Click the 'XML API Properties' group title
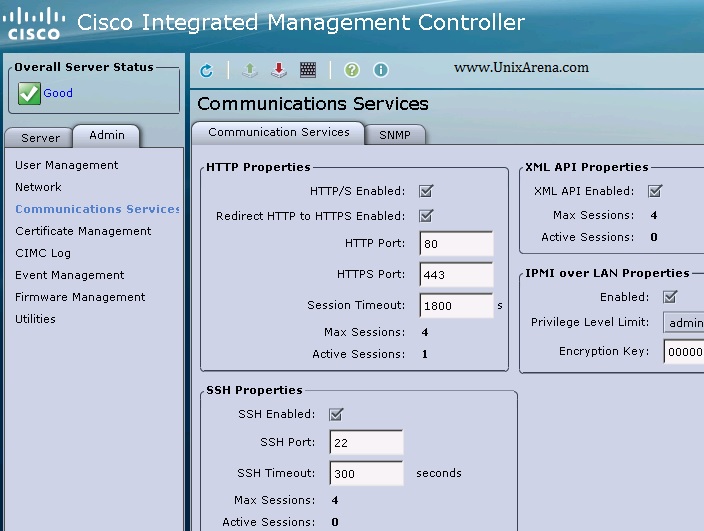Screen dimensions: 704x531 click(x=587, y=167)
